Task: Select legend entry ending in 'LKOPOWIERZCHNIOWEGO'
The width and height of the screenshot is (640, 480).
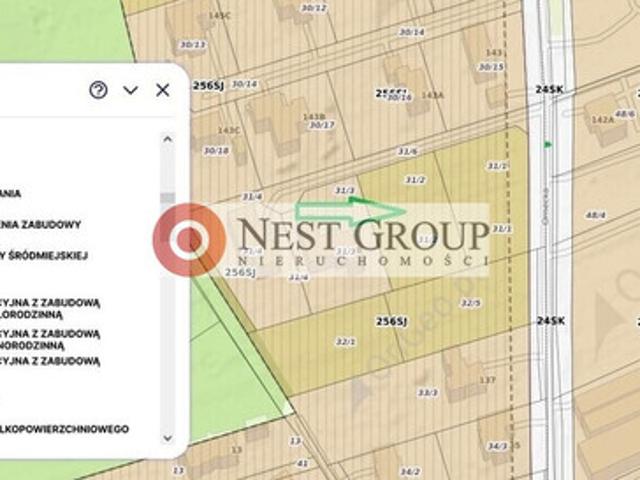Action: [64, 429]
